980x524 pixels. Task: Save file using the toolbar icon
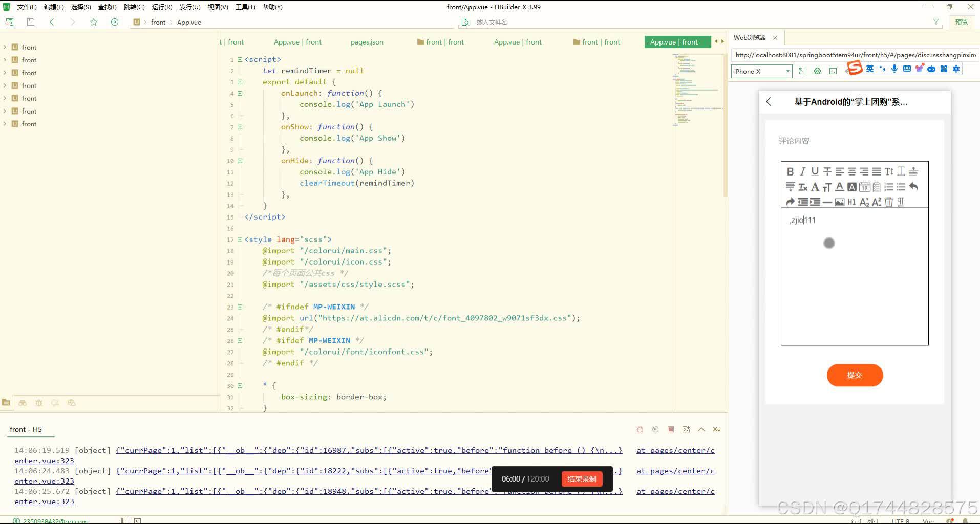click(31, 22)
